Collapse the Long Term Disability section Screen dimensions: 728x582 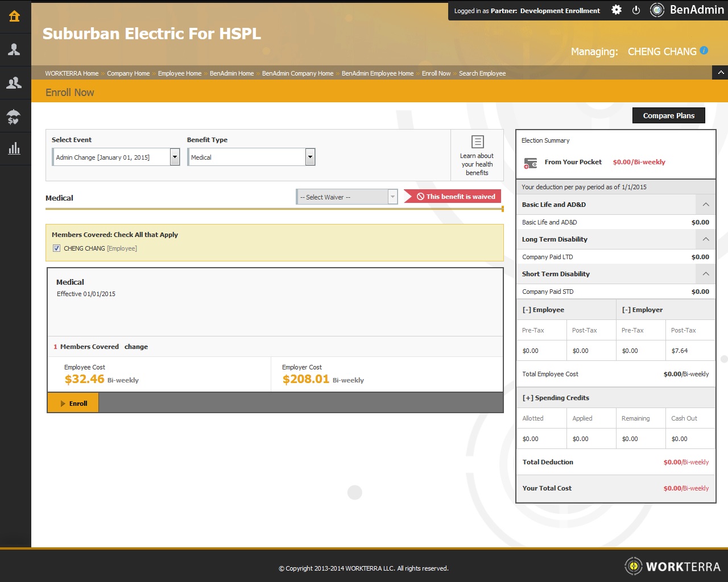pos(705,239)
